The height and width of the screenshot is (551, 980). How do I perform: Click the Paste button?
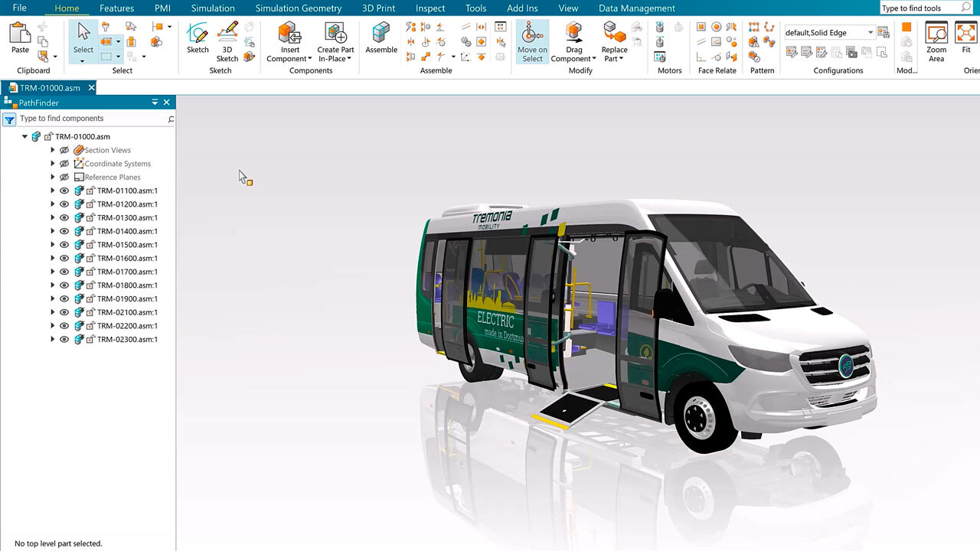click(20, 38)
